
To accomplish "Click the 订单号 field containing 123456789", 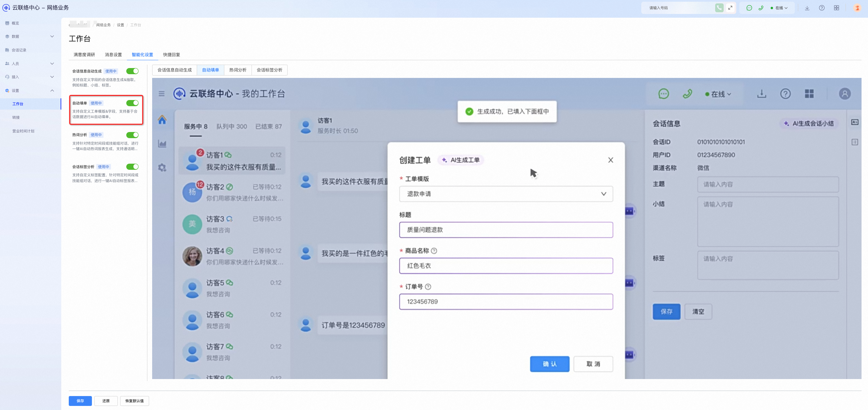I will (506, 302).
